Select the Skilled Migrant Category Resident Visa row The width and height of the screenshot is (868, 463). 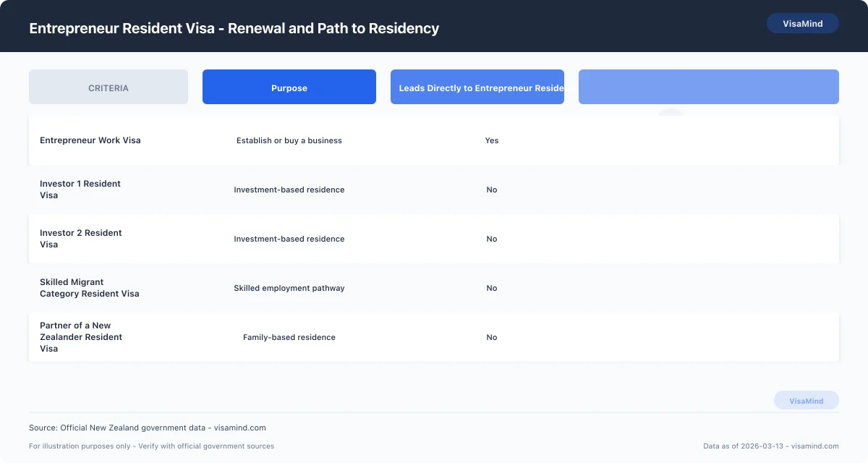(x=90, y=288)
